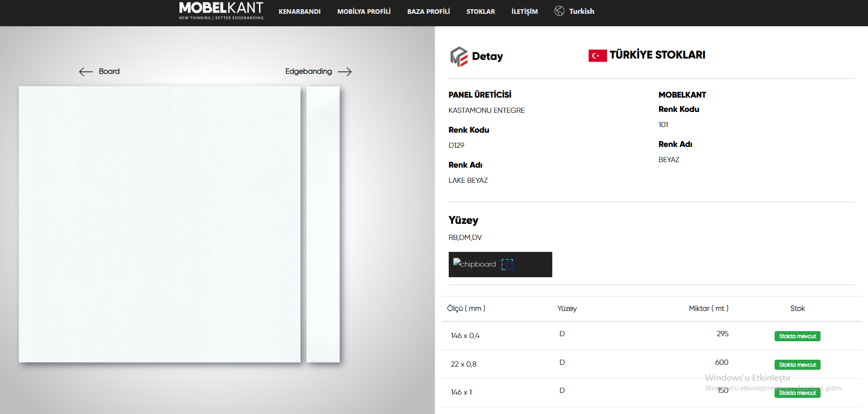The height and width of the screenshot is (414, 868).
Task: Open the MOBİLYA PROFİLİ menu
Action: tap(364, 12)
